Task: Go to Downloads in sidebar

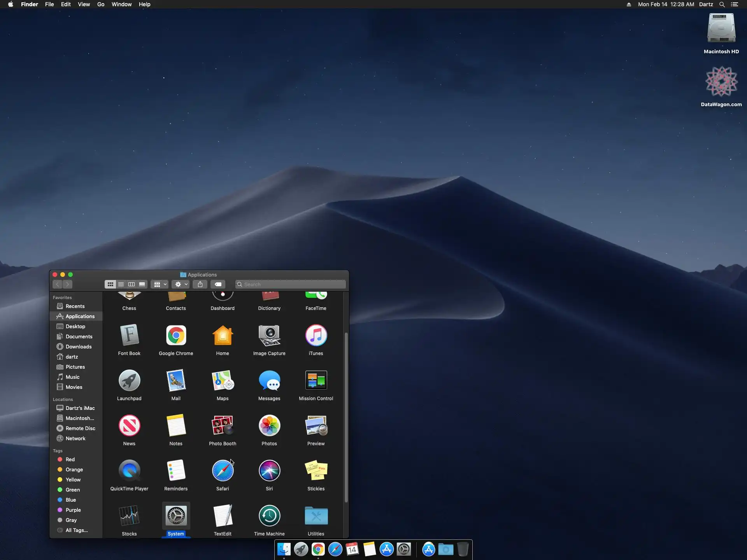Action: 78,346
